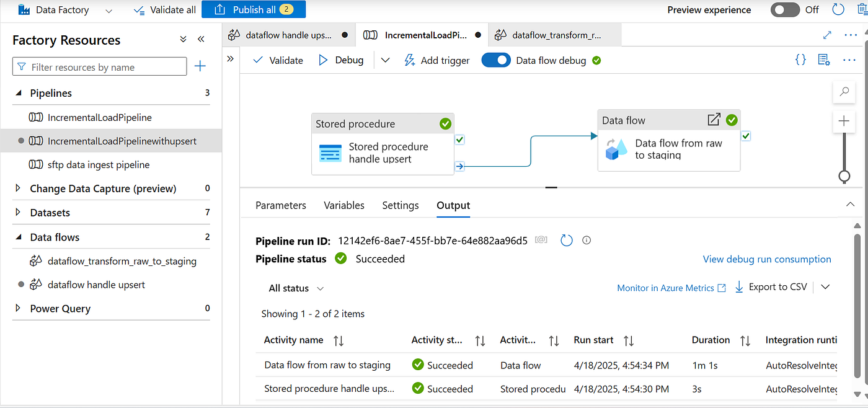Collapse the output panel chevron

(849, 205)
